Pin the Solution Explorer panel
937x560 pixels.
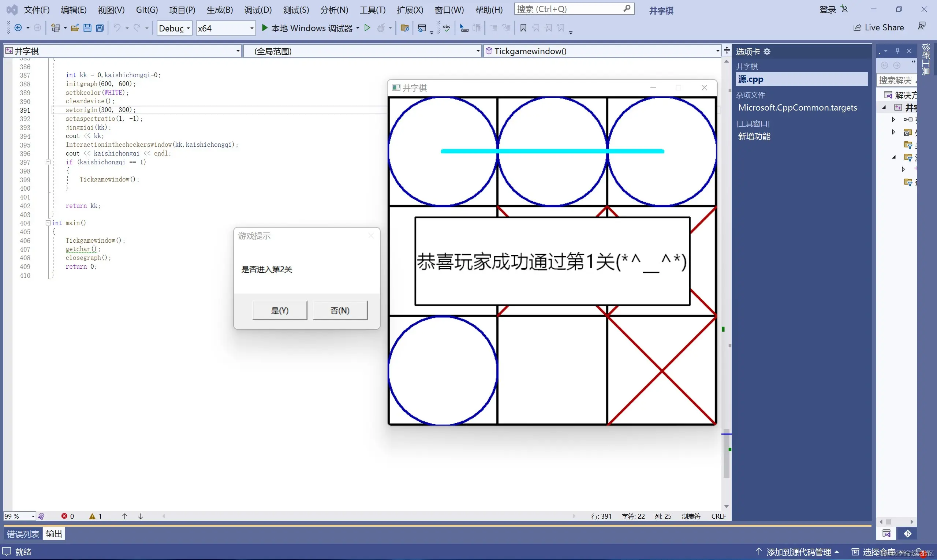(897, 51)
